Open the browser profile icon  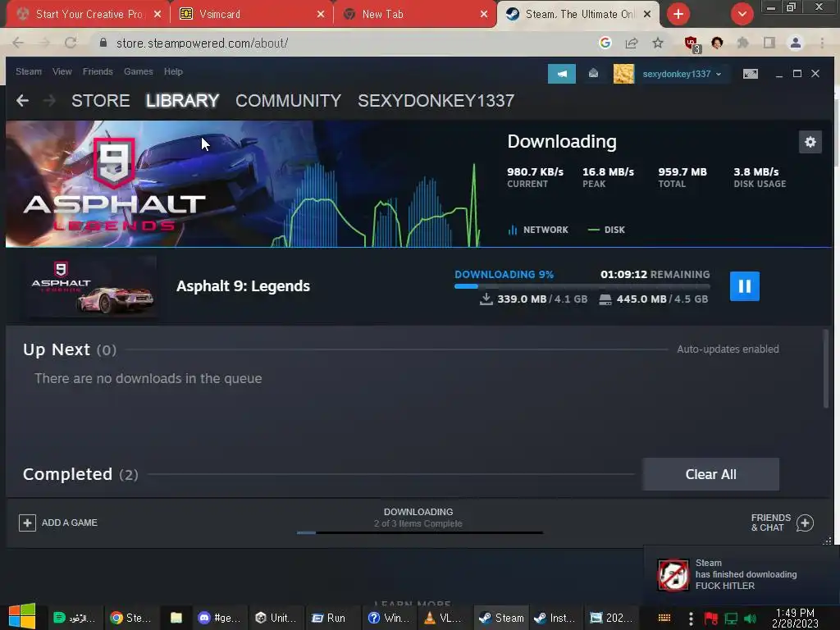coord(796,43)
